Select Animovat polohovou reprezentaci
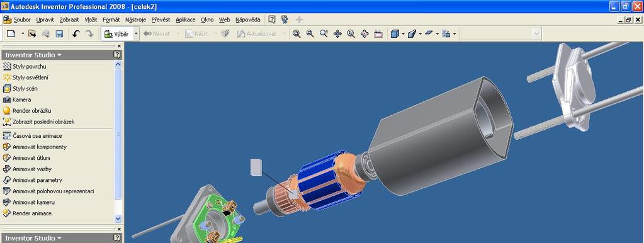This screenshot has width=644, height=243. coord(48,191)
